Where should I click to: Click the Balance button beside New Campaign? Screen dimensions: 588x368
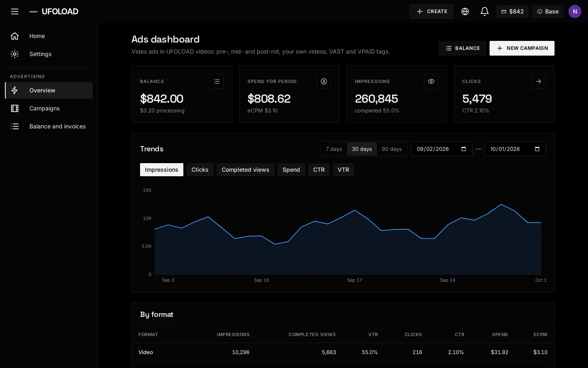(x=462, y=48)
